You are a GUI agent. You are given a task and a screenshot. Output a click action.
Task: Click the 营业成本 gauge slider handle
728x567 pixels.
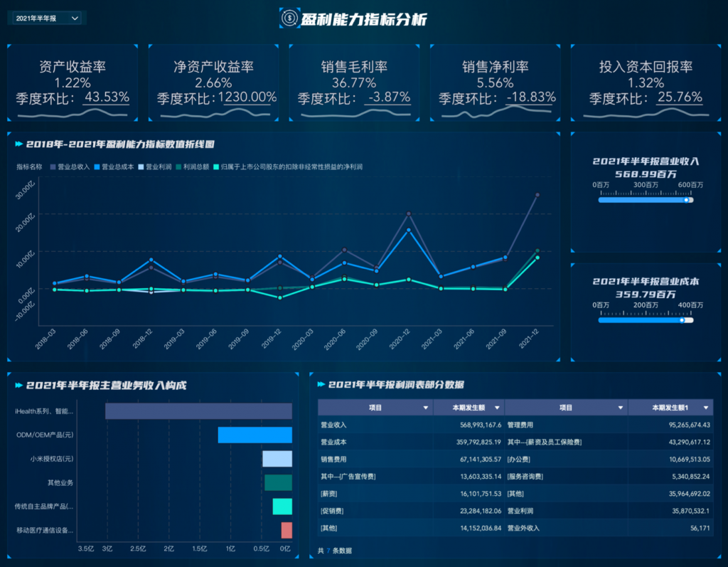[x=682, y=320]
